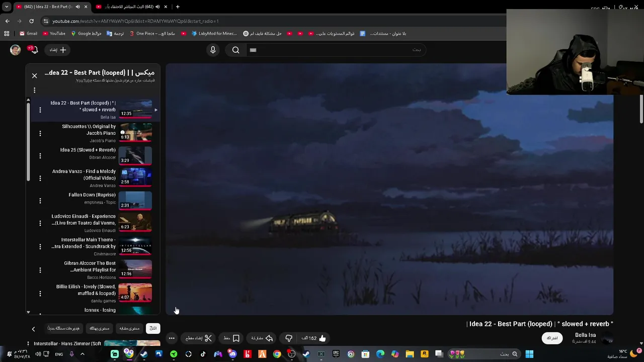Screen dimensions: 644x362
Task: Open Google Maps bookmark
Action: click(86, 34)
